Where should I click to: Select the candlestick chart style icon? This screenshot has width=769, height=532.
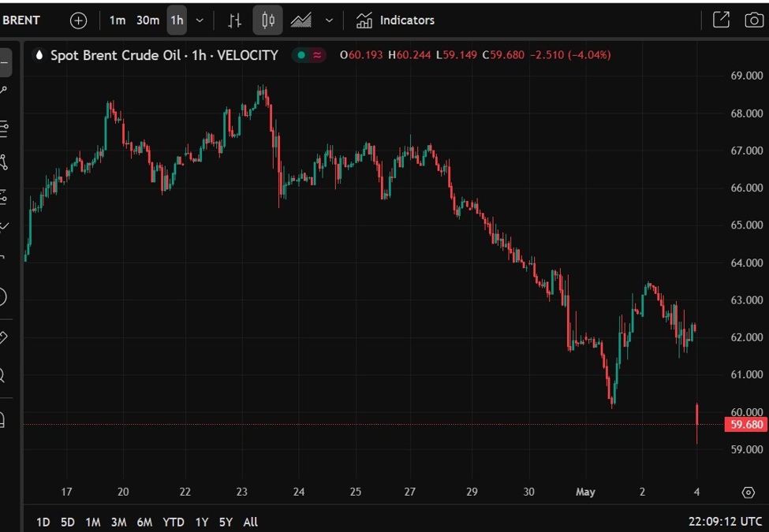267,20
